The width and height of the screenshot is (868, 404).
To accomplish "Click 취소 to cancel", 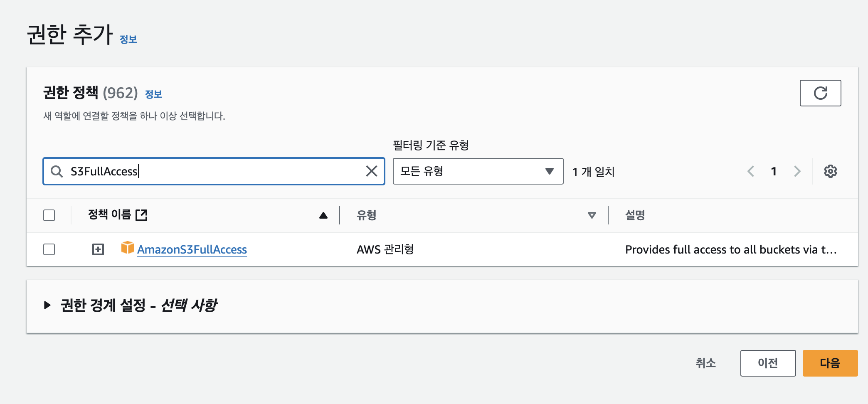I will pyautogui.click(x=705, y=363).
